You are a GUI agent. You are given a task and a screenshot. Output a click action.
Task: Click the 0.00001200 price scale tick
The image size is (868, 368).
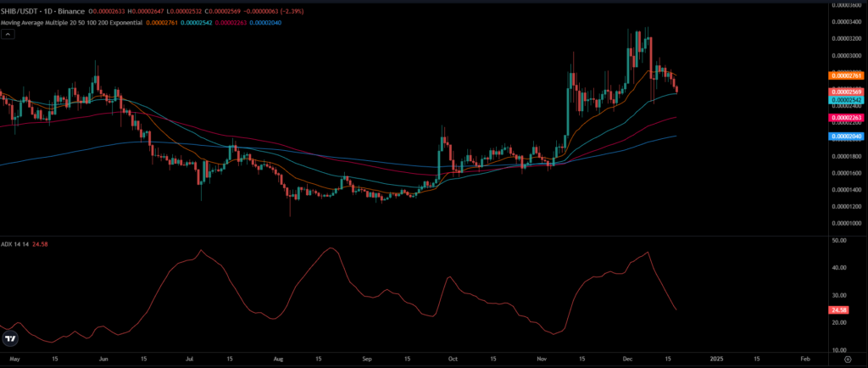pos(846,206)
